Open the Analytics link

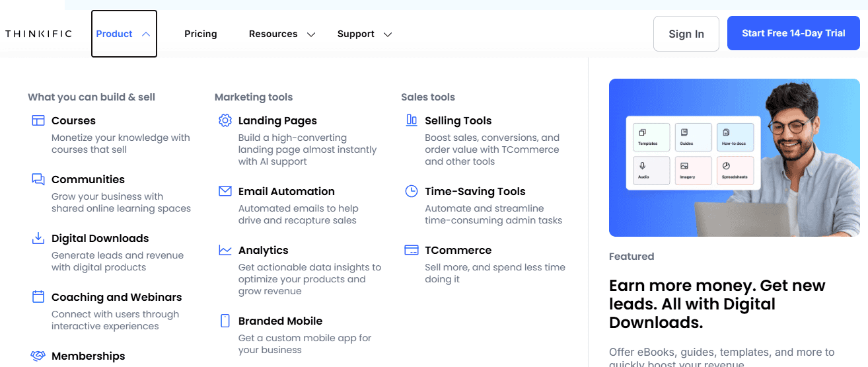coord(264,250)
